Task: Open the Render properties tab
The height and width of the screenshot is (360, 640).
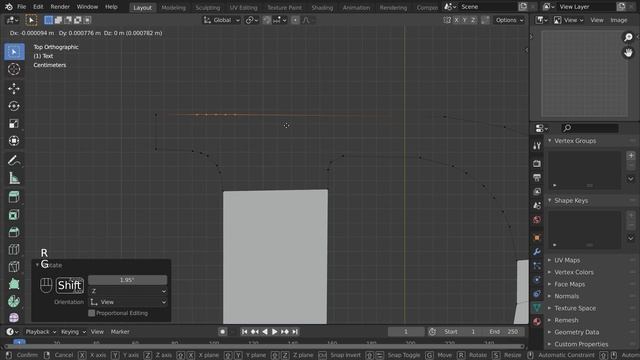Action: click(537, 164)
